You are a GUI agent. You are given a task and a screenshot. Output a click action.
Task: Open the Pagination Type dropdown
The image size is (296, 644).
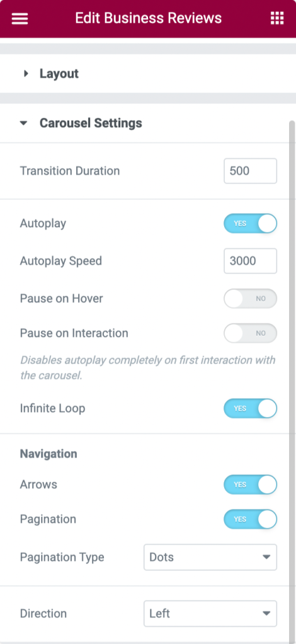coord(210,557)
